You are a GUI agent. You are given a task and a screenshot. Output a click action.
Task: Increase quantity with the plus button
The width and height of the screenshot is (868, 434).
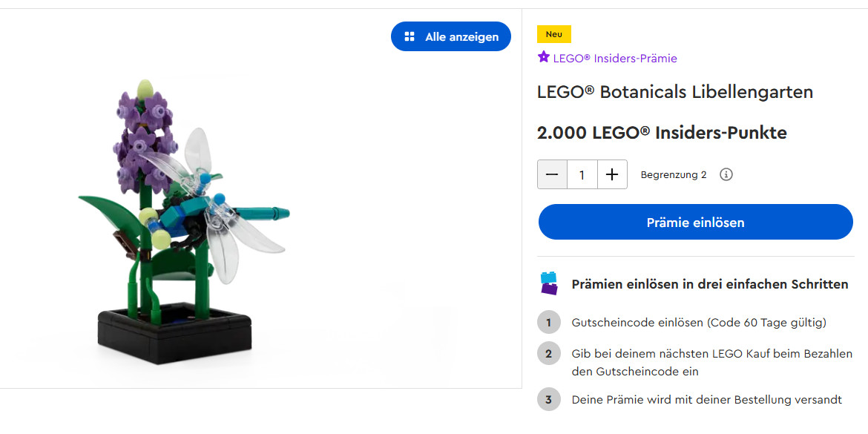[612, 174]
